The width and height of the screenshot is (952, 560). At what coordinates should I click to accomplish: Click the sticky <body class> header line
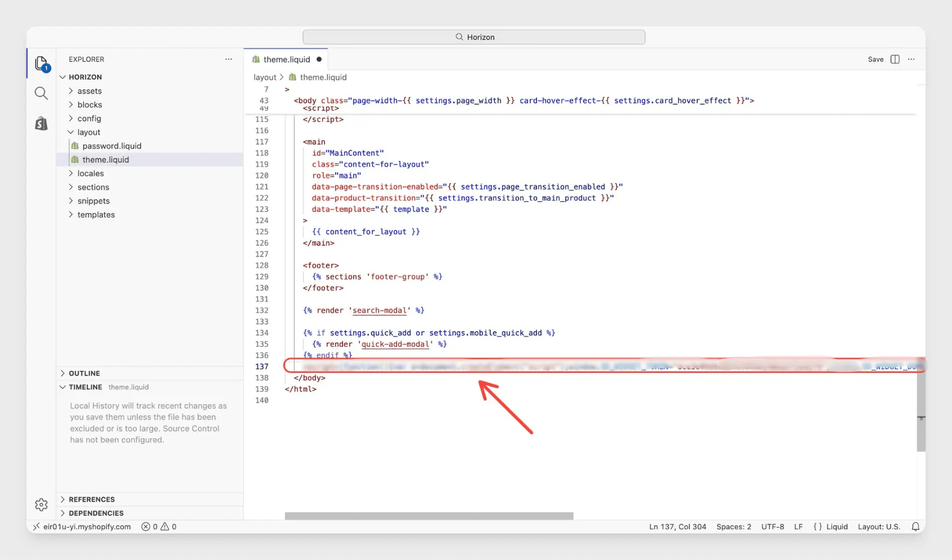[524, 101]
